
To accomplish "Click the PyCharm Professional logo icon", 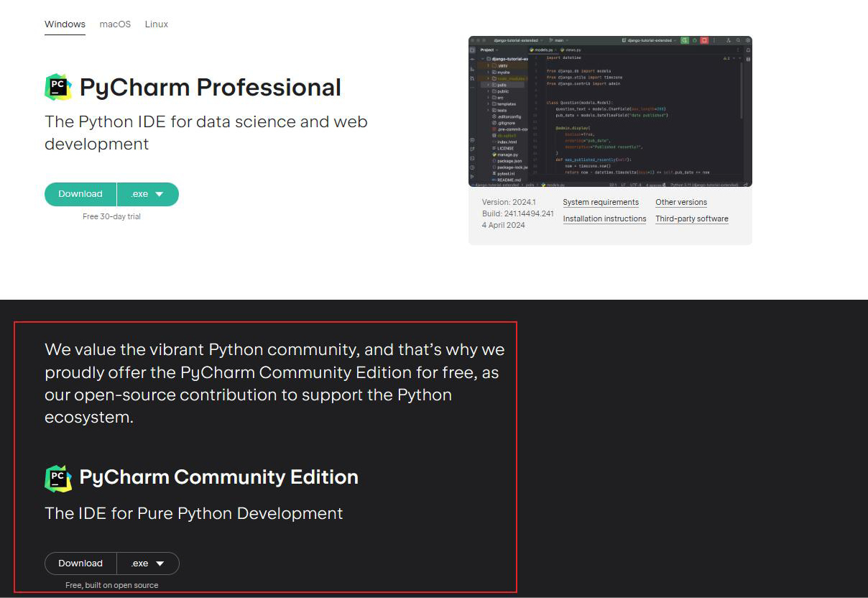I will 58,87.
